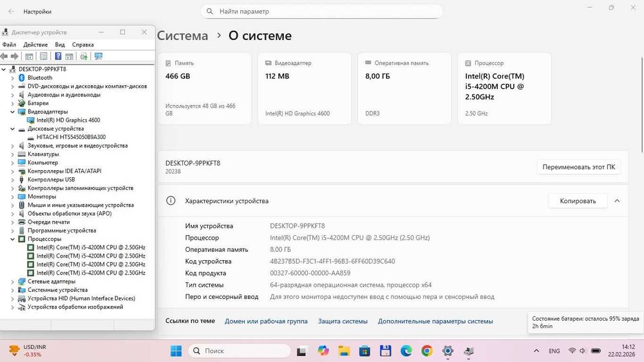Click the Система breadcrumb link

pyautogui.click(x=182, y=35)
